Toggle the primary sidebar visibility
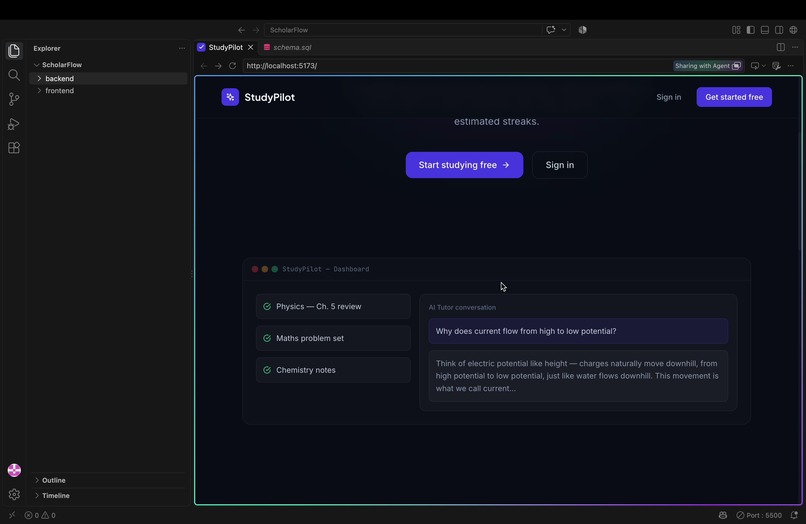 750,30
